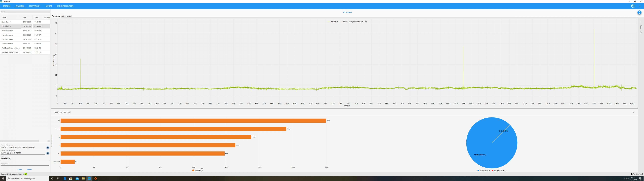Viewport: 644px width, 181px height.
Task: Click the SAVE button
Action: 19,169
